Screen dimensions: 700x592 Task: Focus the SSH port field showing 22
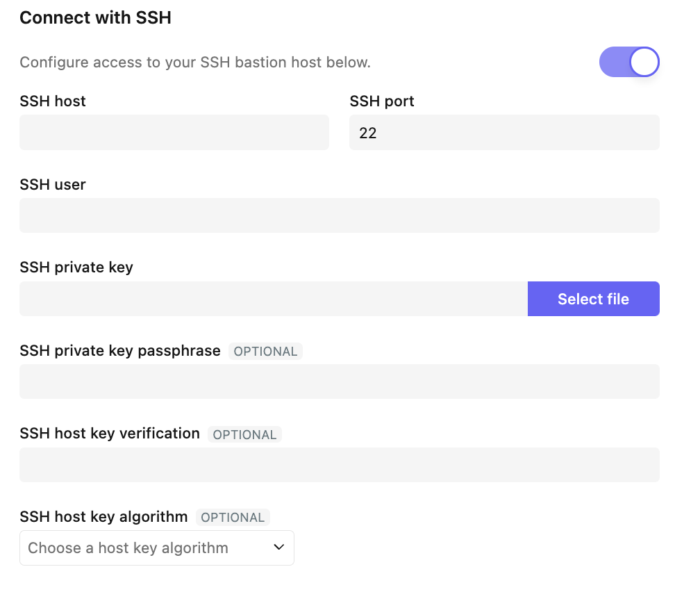(504, 133)
